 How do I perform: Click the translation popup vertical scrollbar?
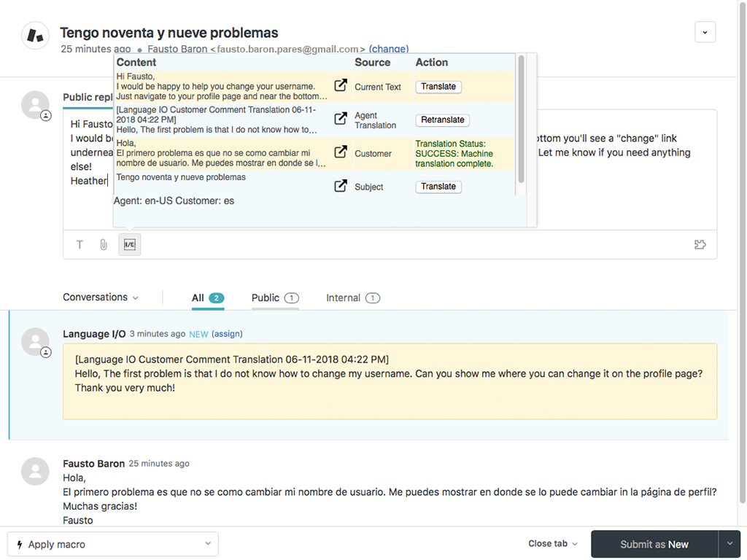521,120
